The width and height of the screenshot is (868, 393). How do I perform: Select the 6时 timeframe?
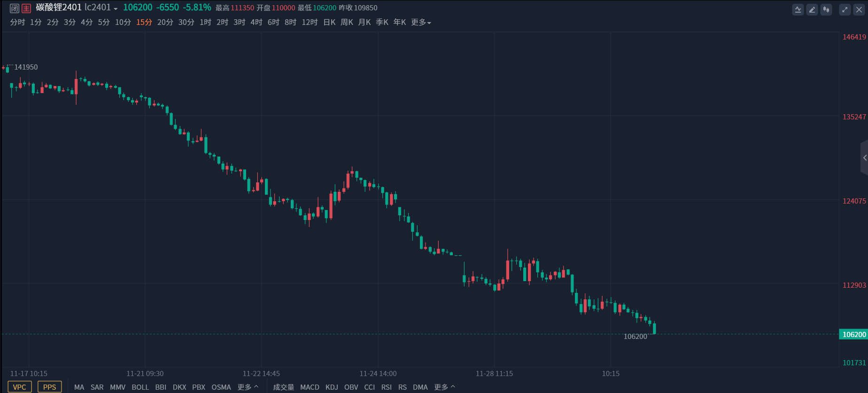tap(273, 22)
